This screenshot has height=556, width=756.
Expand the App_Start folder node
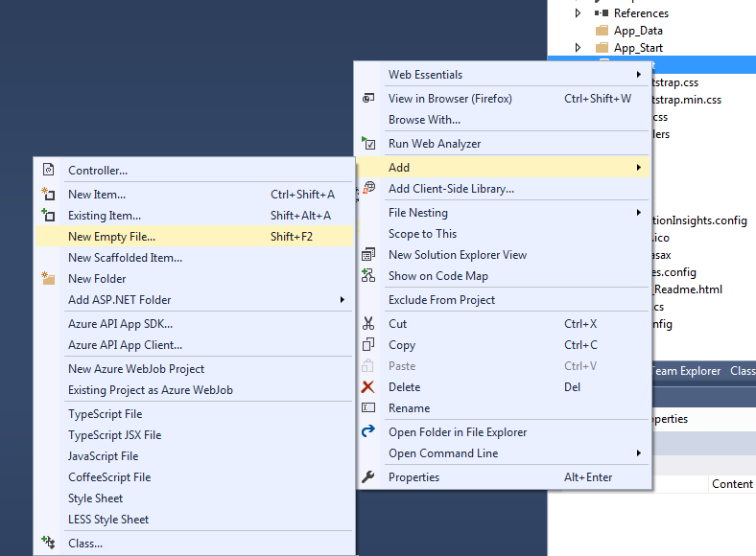click(x=578, y=48)
